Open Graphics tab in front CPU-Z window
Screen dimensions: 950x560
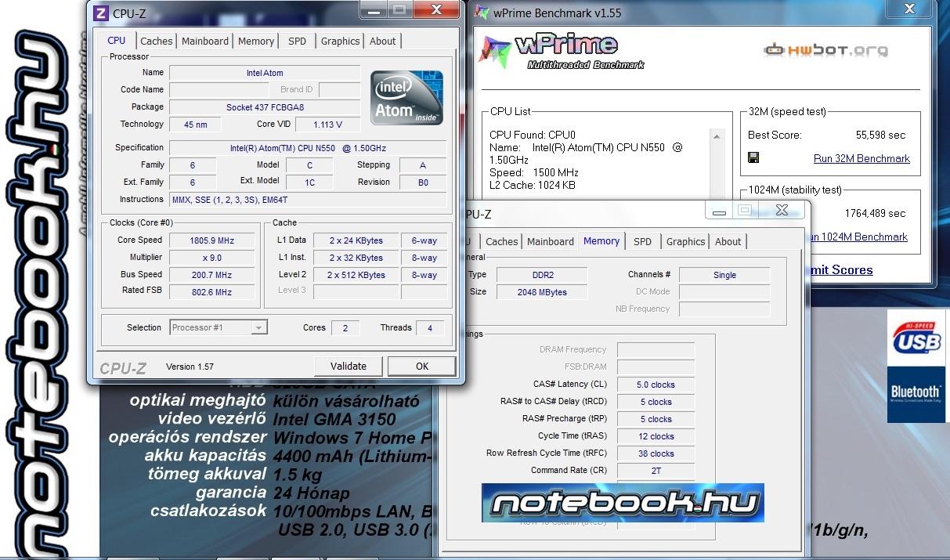341,42
